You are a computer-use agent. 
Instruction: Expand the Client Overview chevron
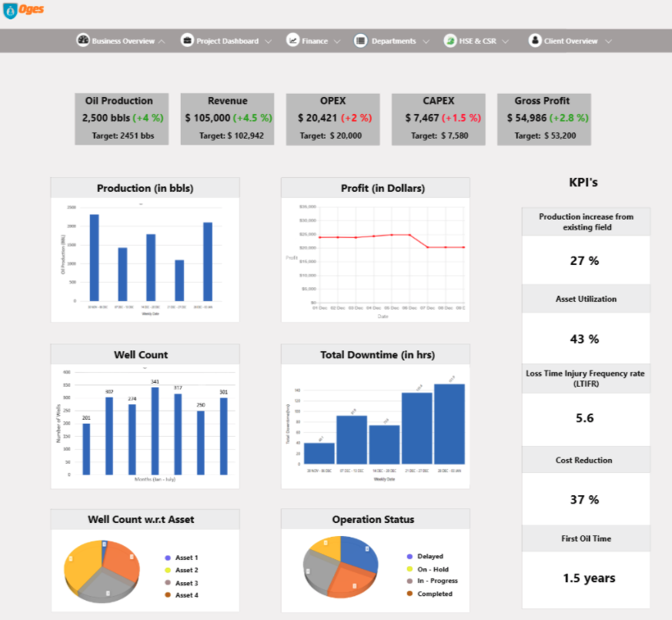[608, 42]
